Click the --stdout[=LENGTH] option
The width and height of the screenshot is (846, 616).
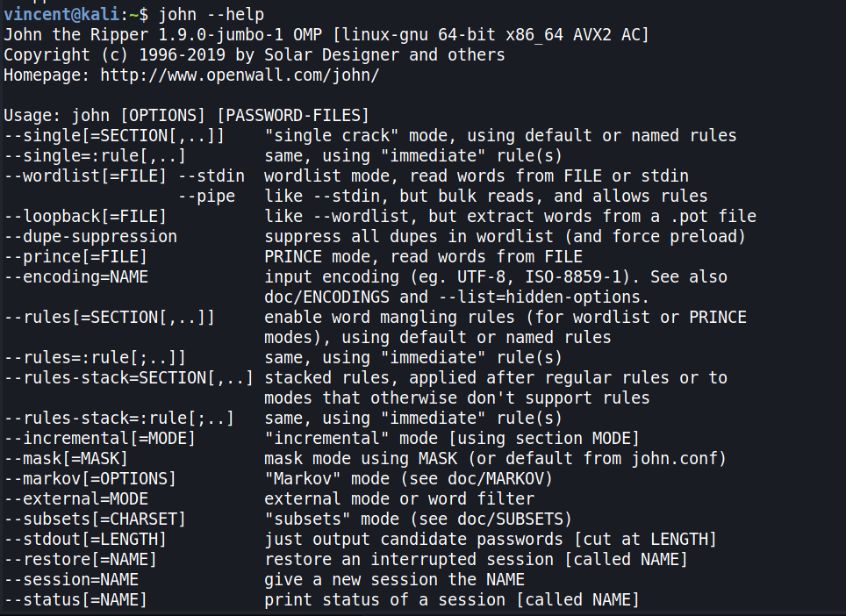[x=85, y=539]
